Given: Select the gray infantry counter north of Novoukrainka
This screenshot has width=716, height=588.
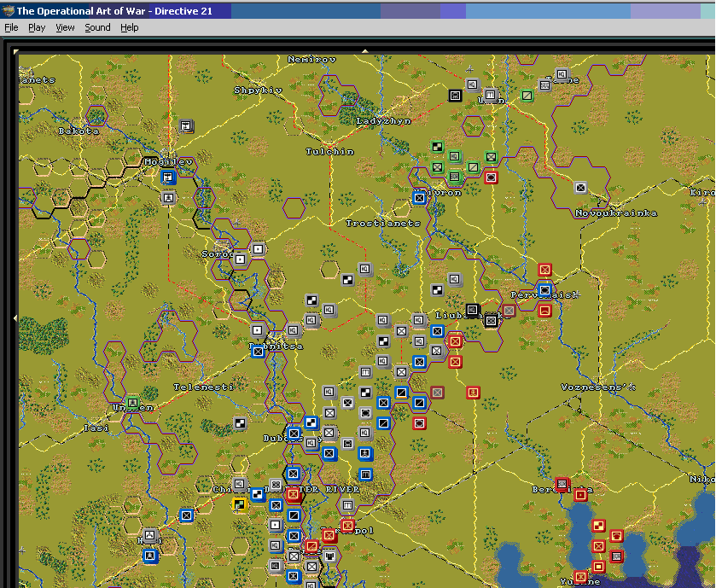Looking at the screenshot, I should (x=580, y=187).
